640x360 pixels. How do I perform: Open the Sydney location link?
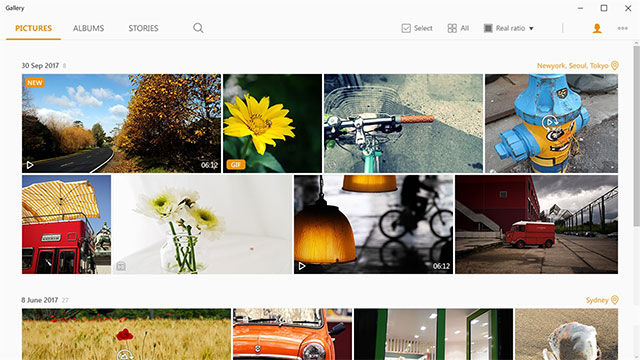tap(597, 300)
